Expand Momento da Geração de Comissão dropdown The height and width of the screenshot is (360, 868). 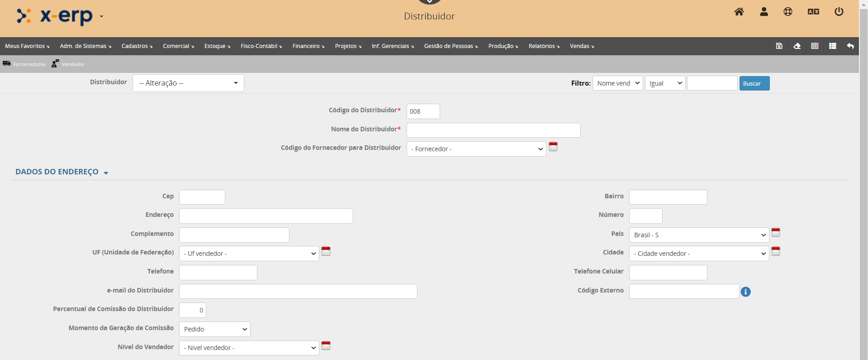pyautogui.click(x=214, y=329)
